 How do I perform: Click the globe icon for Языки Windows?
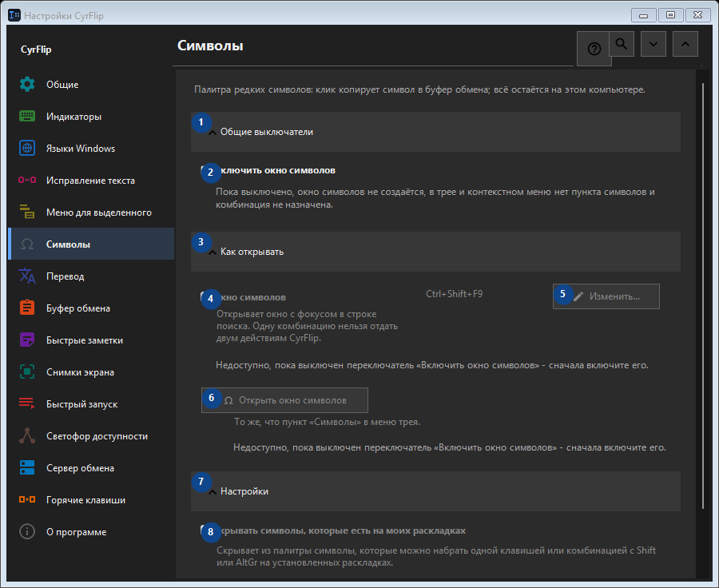click(x=27, y=148)
